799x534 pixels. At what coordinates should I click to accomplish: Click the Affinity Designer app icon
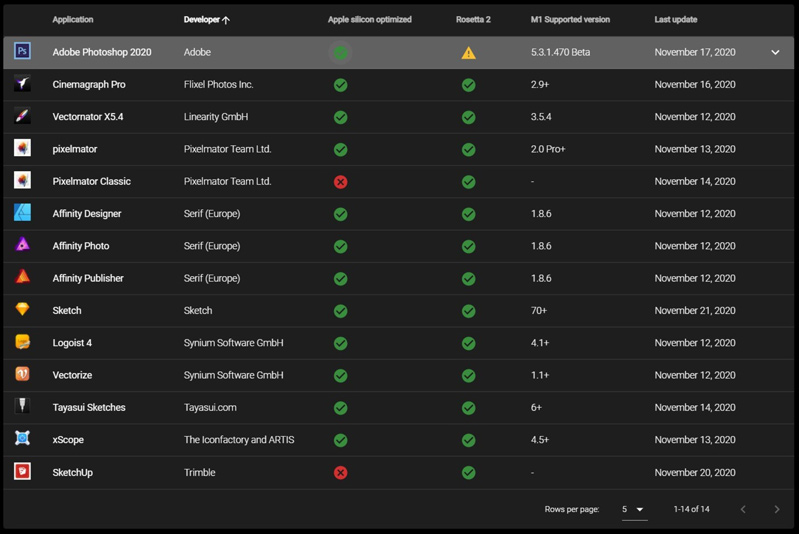click(22, 213)
